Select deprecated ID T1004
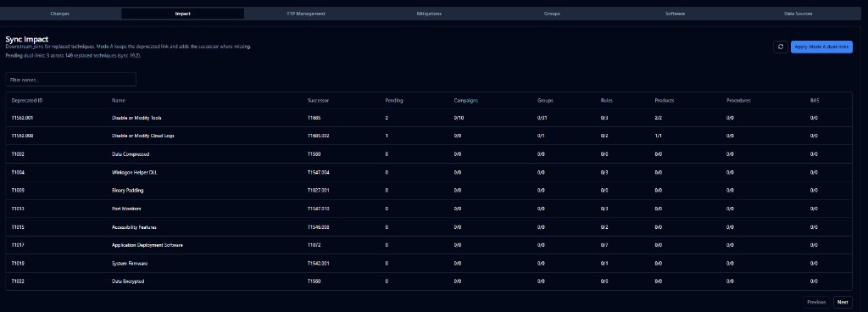The image size is (868, 312). tap(18, 173)
